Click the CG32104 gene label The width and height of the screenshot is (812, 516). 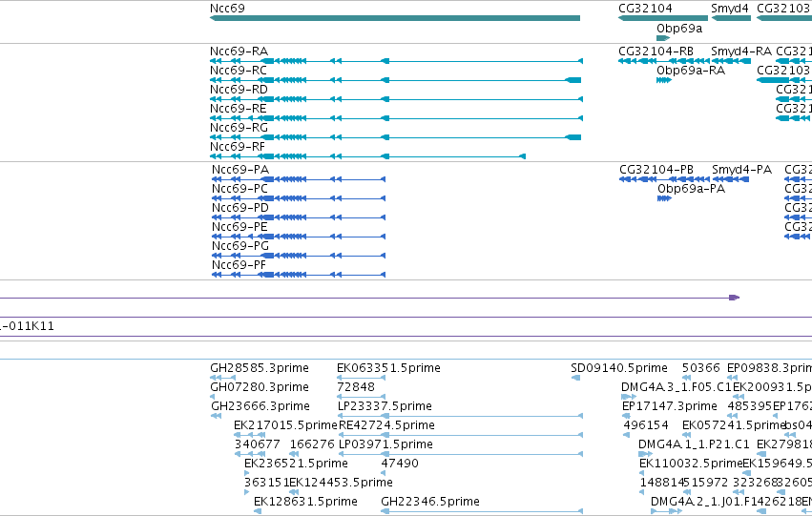pyautogui.click(x=645, y=9)
